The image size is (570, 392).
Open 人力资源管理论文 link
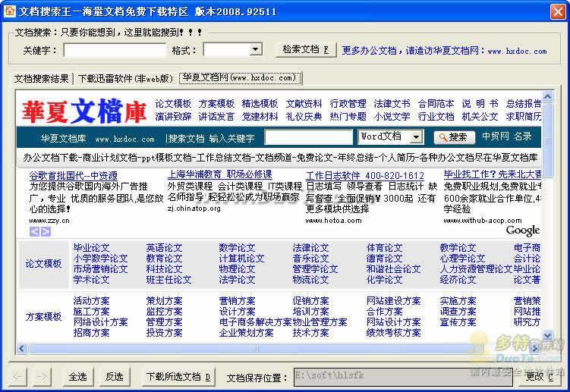[x=476, y=269]
